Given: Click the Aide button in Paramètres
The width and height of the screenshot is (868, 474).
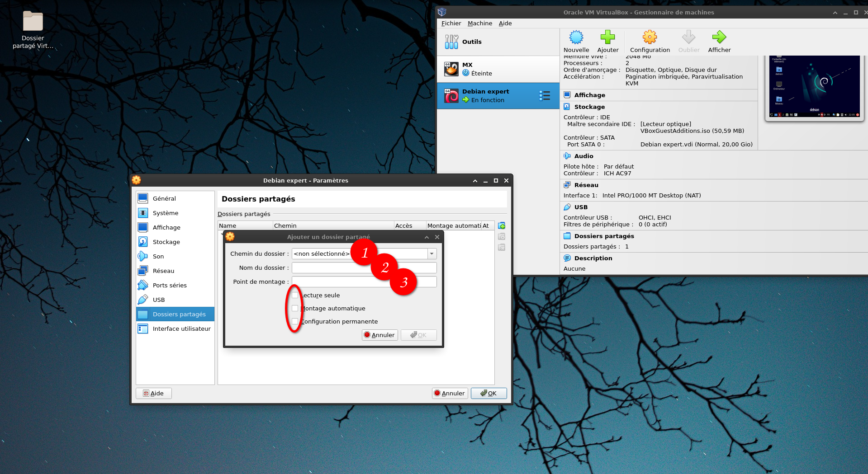Looking at the screenshot, I should pos(154,393).
